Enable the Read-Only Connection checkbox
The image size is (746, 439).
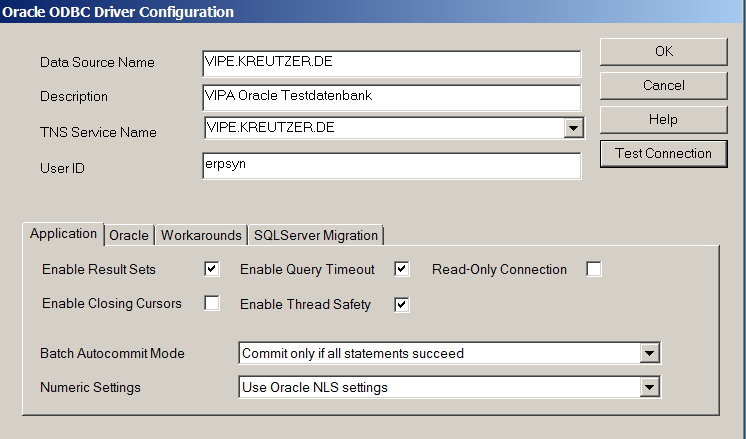point(594,269)
